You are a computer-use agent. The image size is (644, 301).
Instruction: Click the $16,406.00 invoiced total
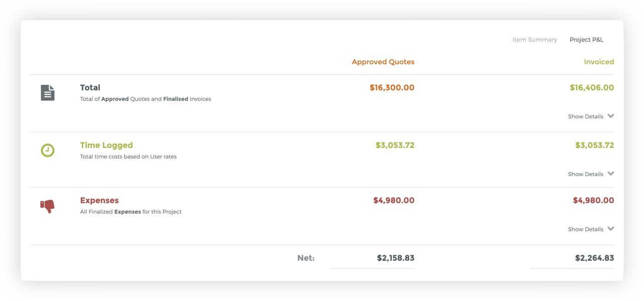(592, 87)
